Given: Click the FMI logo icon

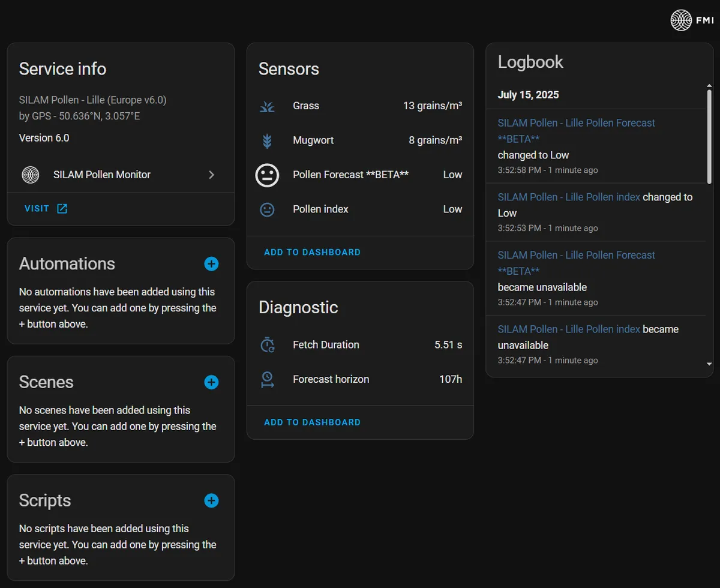Looking at the screenshot, I should tap(681, 20).
